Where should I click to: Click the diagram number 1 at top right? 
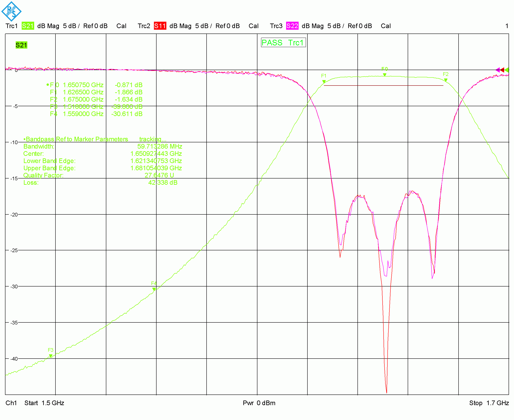click(x=507, y=26)
